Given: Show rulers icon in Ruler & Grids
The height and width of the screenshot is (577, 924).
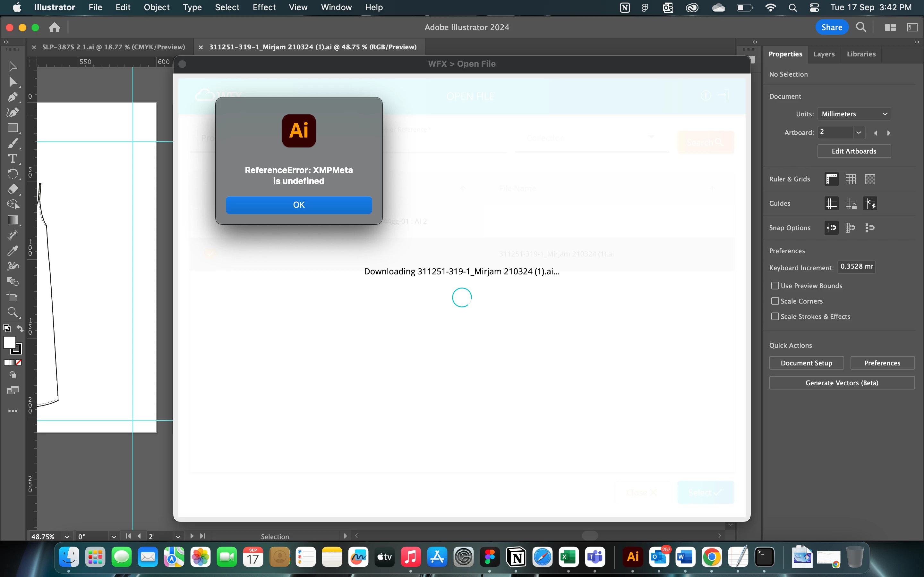Looking at the screenshot, I should click(831, 179).
